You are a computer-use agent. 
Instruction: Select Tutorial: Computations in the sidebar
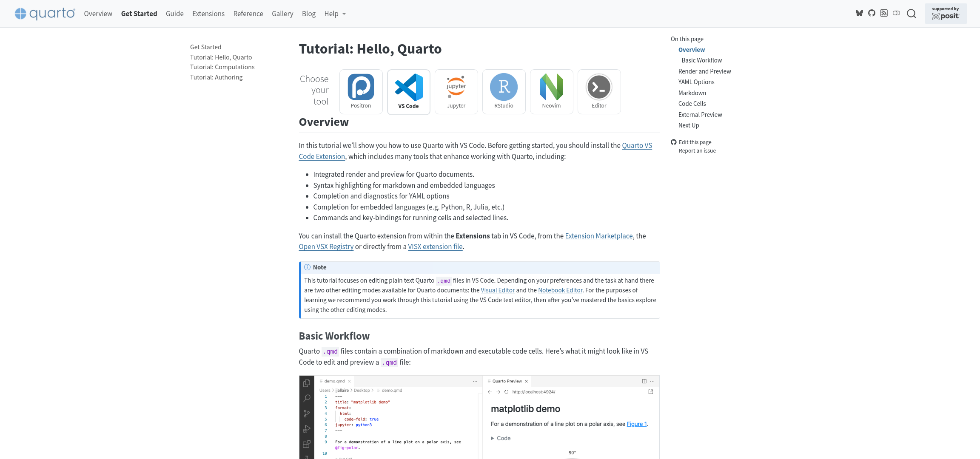coord(222,67)
